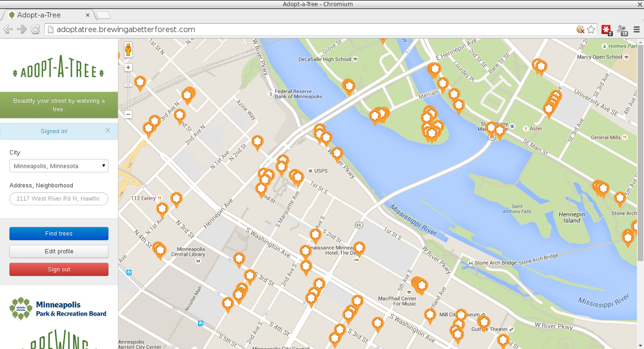Image resolution: width=644 pixels, height=349 pixels.
Task: Select the tree marker beside the zoom slider
Action: (140, 84)
